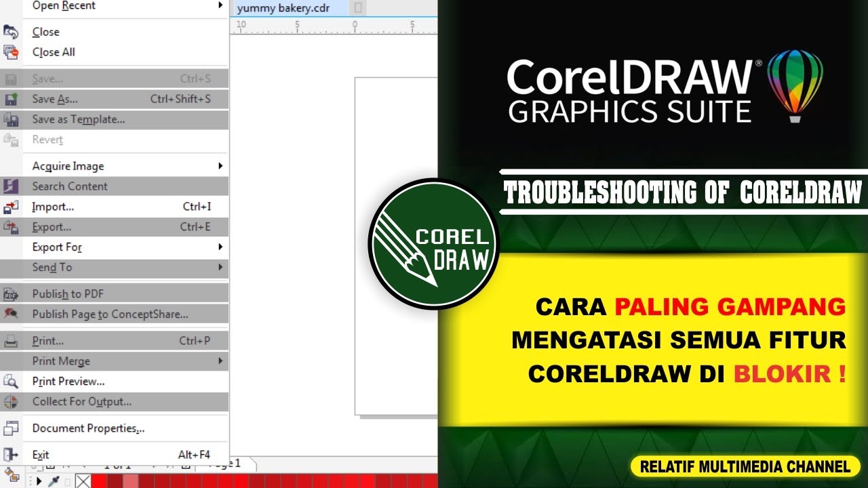Image resolution: width=868 pixels, height=488 pixels.
Task: Select the Page 1 tab
Action: coord(226,464)
